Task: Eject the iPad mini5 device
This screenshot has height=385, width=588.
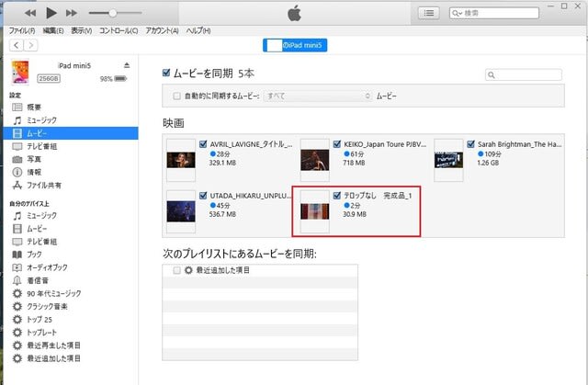Action: pyautogui.click(x=127, y=65)
